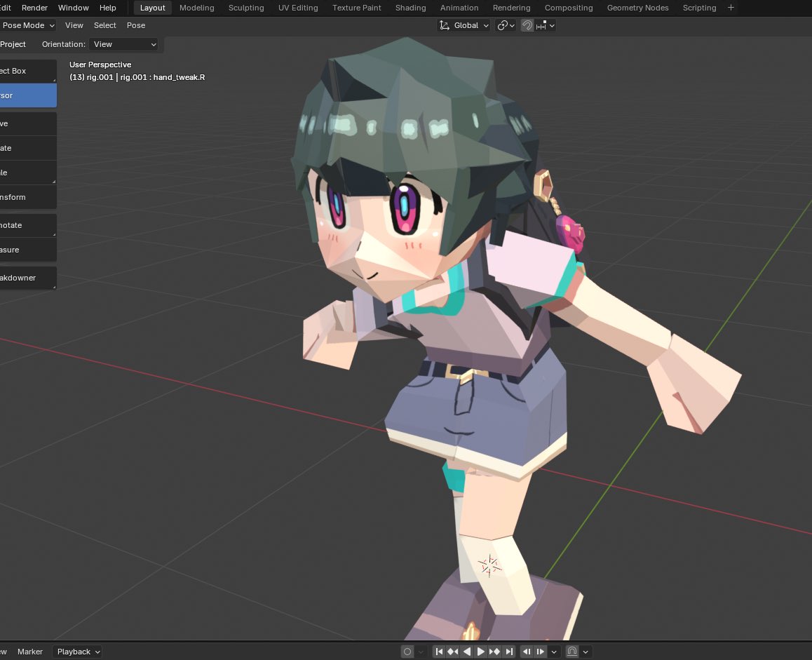Open the Pose Mode selector
This screenshot has width=812, height=660.
(x=27, y=25)
